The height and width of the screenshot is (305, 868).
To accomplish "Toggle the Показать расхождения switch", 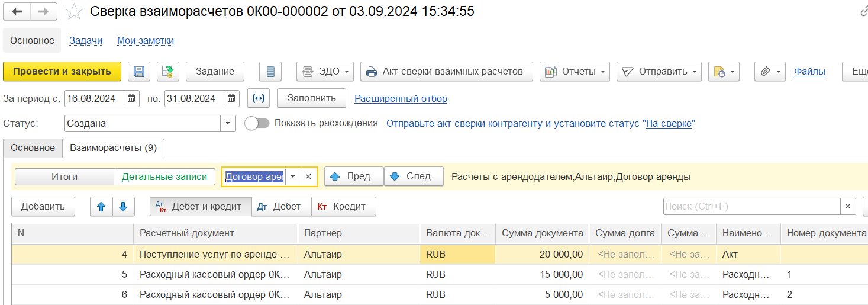I will pyautogui.click(x=257, y=123).
